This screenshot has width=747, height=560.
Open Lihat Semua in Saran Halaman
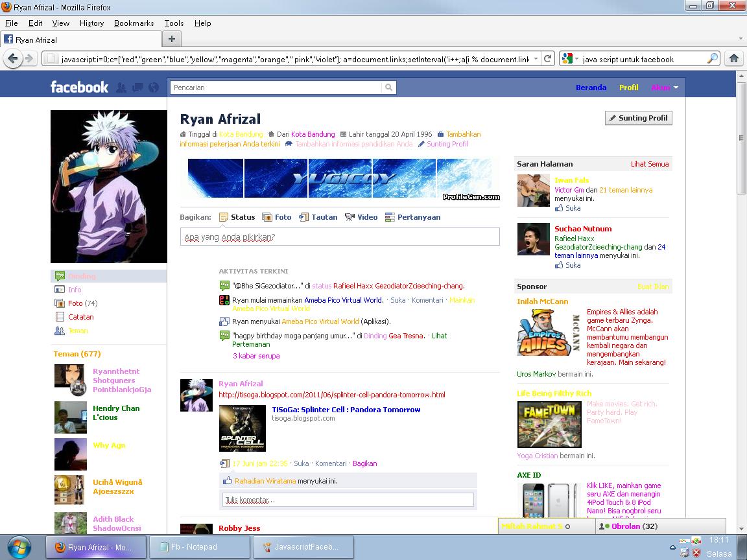click(650, 164)
